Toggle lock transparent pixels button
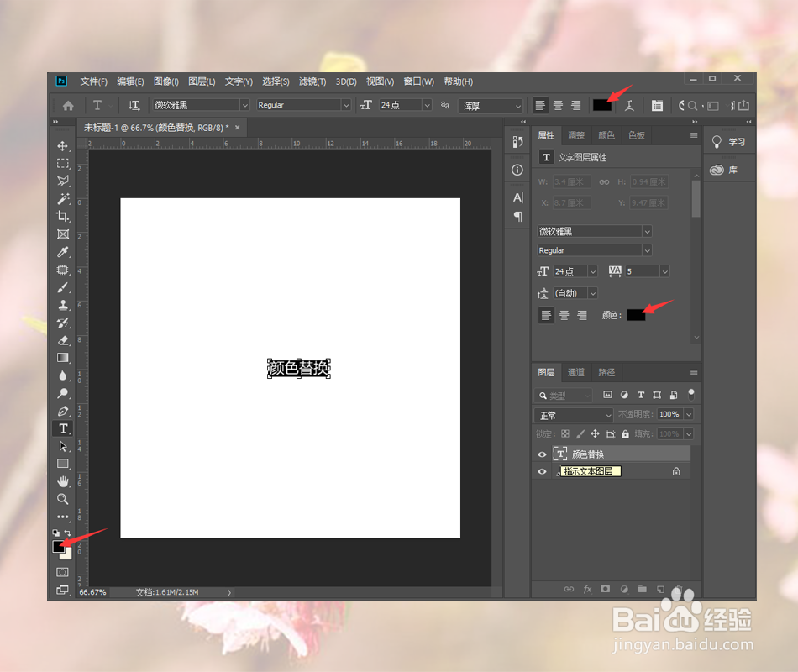The width and height of the screenshot is (798, 672). 565,433
